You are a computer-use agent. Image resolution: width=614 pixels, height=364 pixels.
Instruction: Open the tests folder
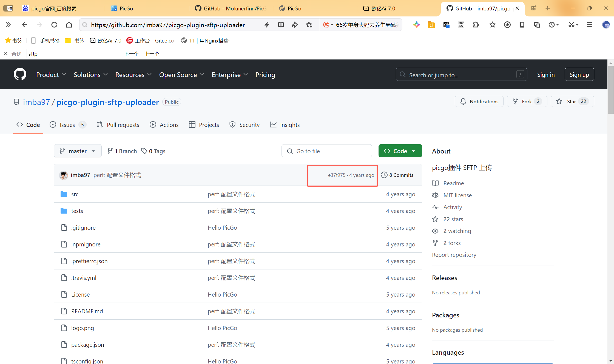coord(77,211)
